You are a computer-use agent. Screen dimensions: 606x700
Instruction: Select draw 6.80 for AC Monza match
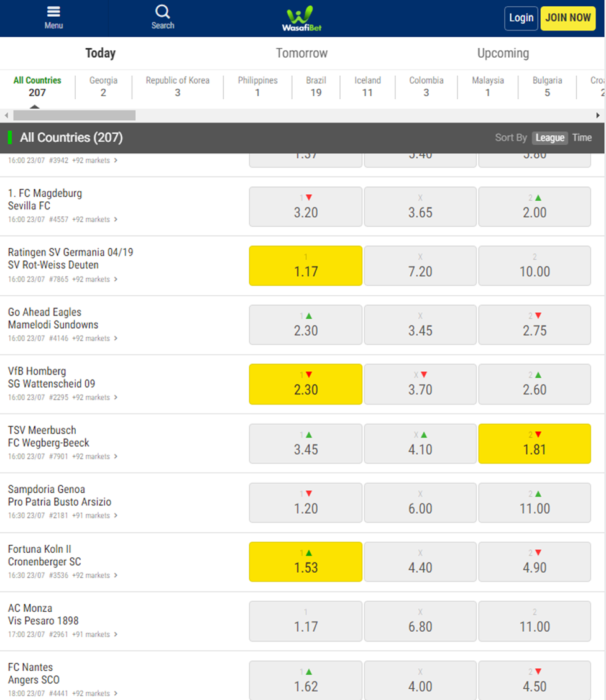(x=420, y=621)
